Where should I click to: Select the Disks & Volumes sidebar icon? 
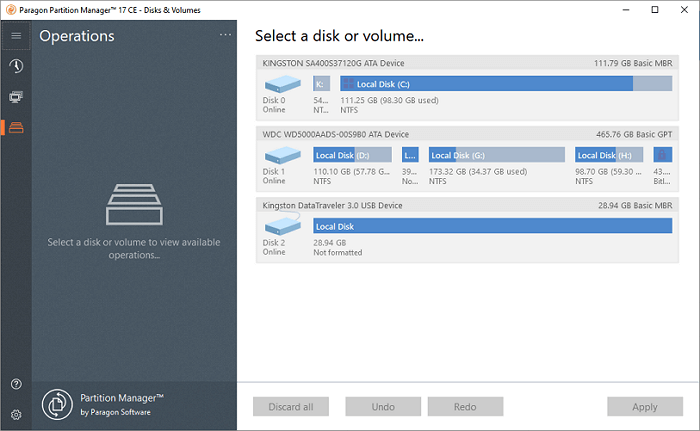[16, 127]
